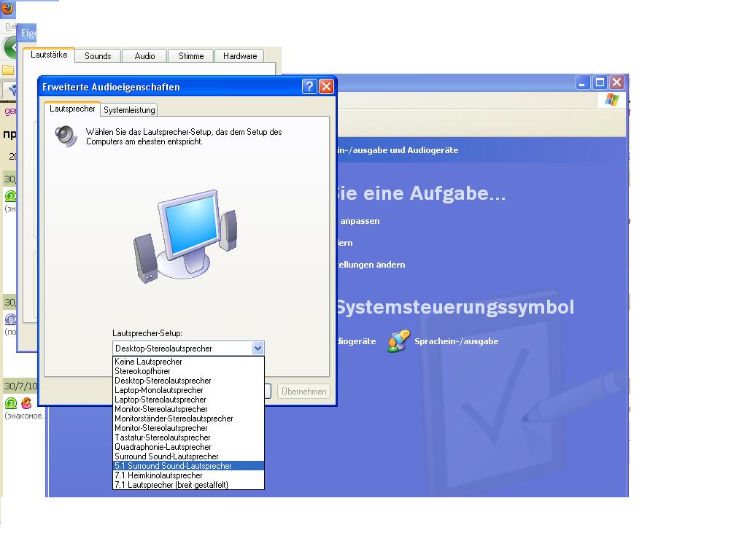Screen dimensions: 747x560
Task: Choose Tastatur-Stereolautsprecher option
Action: pyautogui.click(x=188, y=437)
